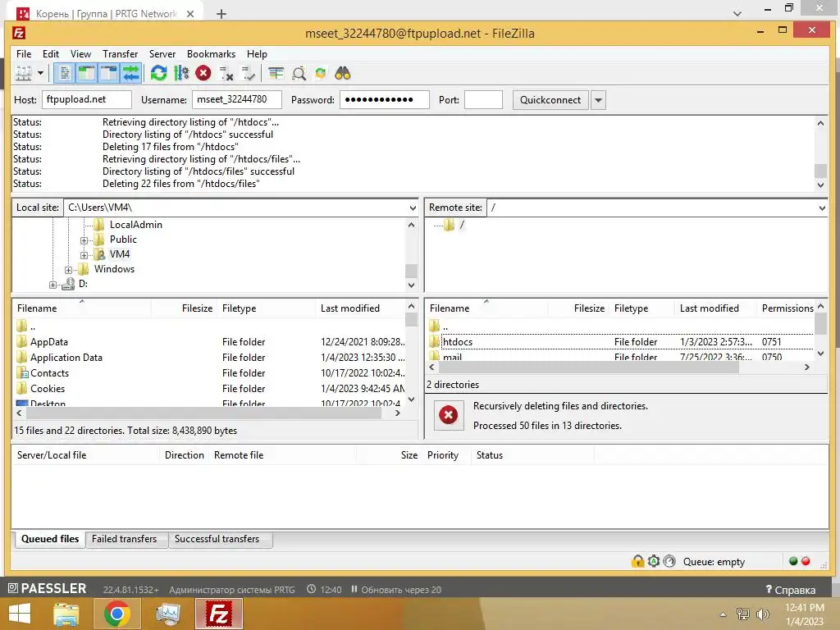Sort remote list by Permissions column
Viewport: 840px width, 630px height.
pyautogui.click(x=787, y=308)
